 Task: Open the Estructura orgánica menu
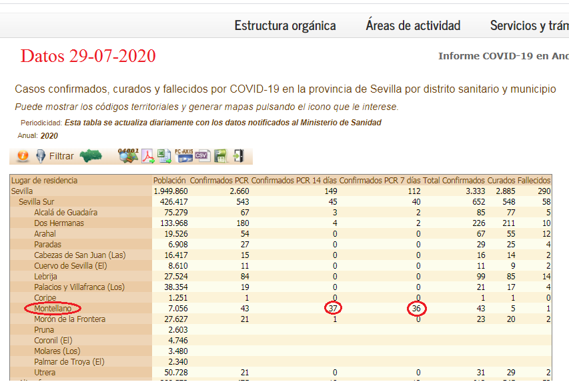point(285,25)
